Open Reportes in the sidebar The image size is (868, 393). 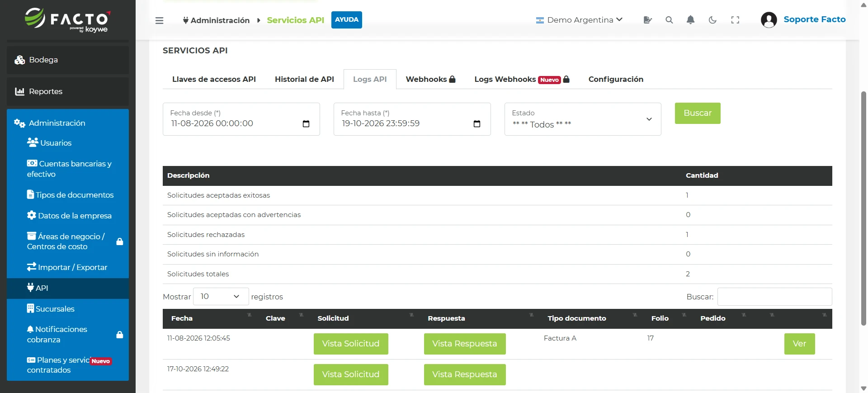click(x=68, y=92)
